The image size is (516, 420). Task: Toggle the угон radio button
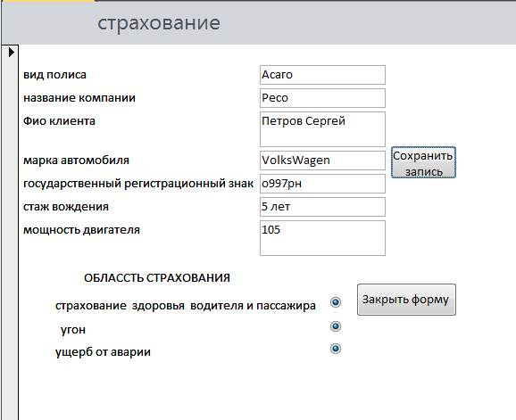click(336, 326)
